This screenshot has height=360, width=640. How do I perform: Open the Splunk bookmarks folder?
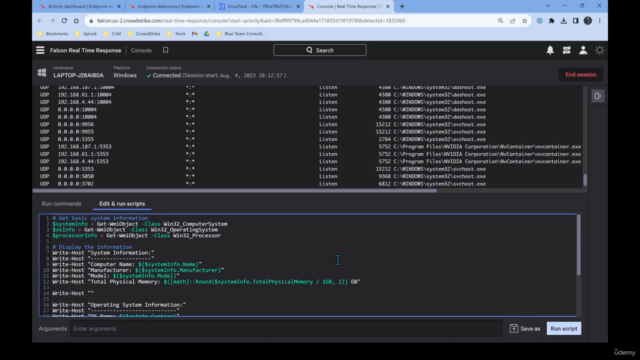click(86, 33)
